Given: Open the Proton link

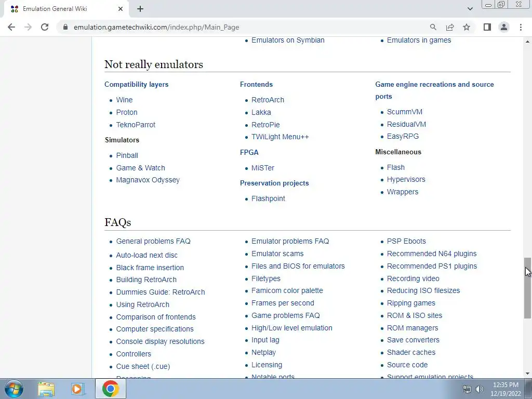Looking at the screenshot, I should pyautogui.click(x=127, y=112).
